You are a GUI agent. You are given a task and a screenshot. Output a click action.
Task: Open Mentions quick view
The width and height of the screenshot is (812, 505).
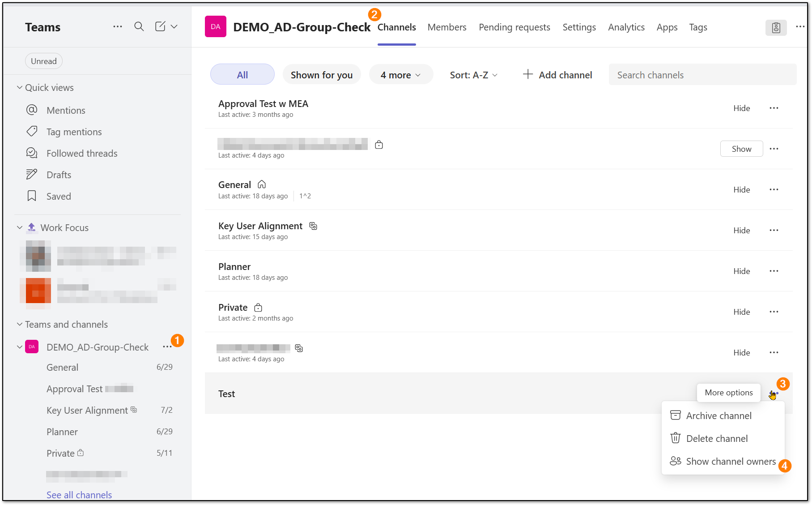pyautogui.click(x=66, y=110)
